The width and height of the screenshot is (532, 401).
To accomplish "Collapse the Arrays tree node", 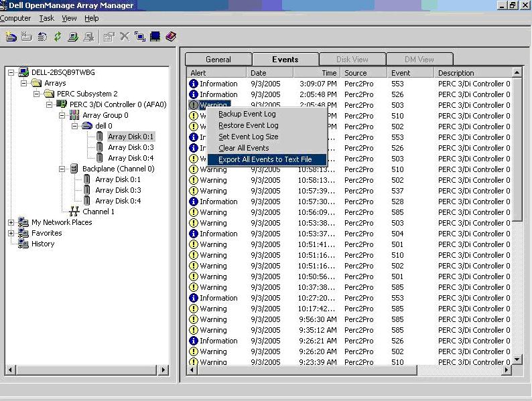I will [x=23, y=83].
